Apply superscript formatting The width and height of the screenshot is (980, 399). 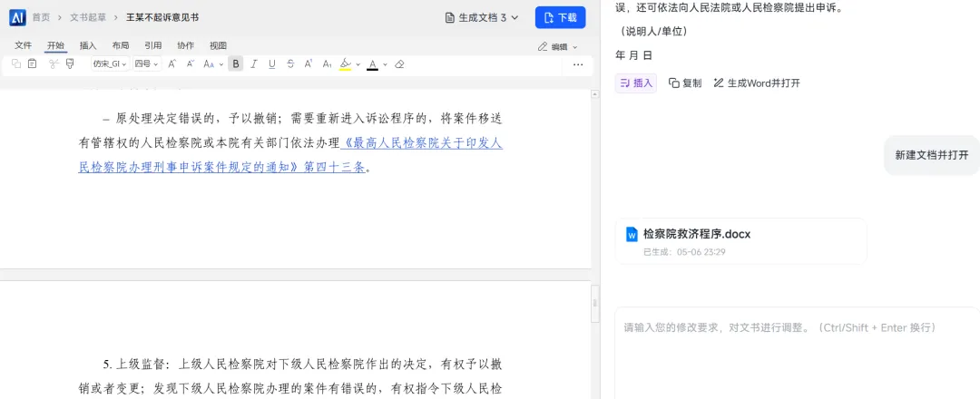(x=309, y=63)
